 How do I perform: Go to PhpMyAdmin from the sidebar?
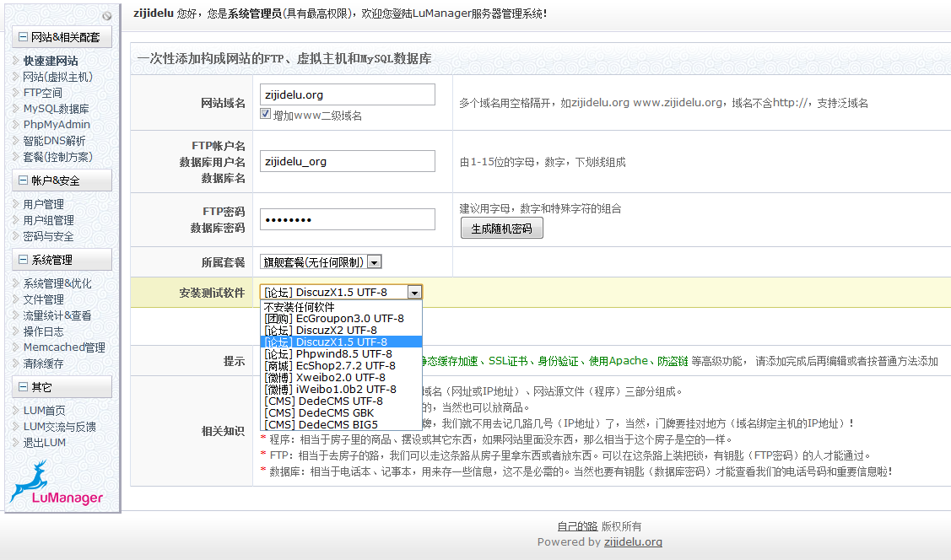point(57,125)
